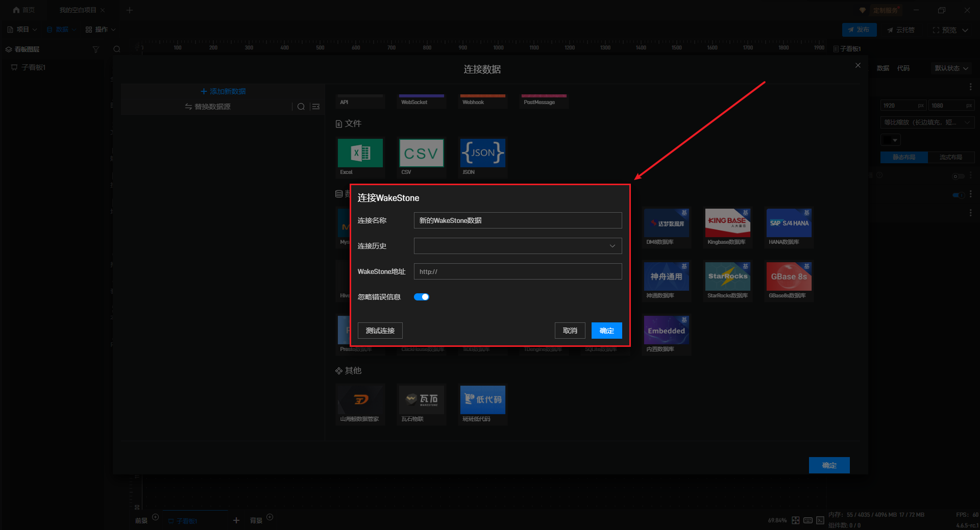This screenshot has width=980, height=530.
Task: Select the StarRocks database icon
Action: coord(727,276)
